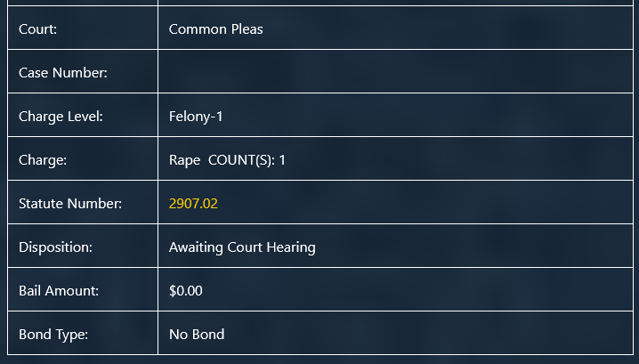Image resolution: width=639 pixels, height=364 pixels.
Task: Click the word Rape in the Charge value
Action: click(184, 160)
